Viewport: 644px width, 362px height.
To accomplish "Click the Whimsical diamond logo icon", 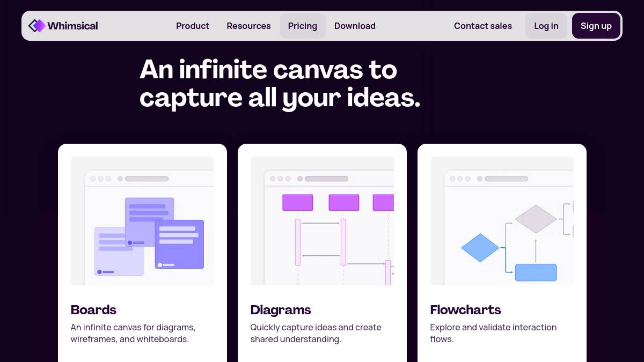I will (37, 26).
